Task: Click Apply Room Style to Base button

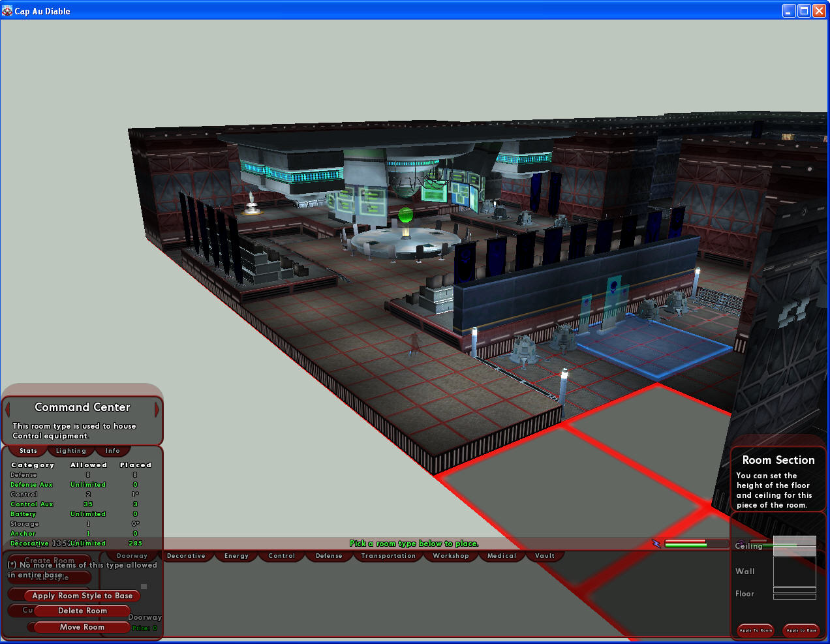Action: coord(82,596)
